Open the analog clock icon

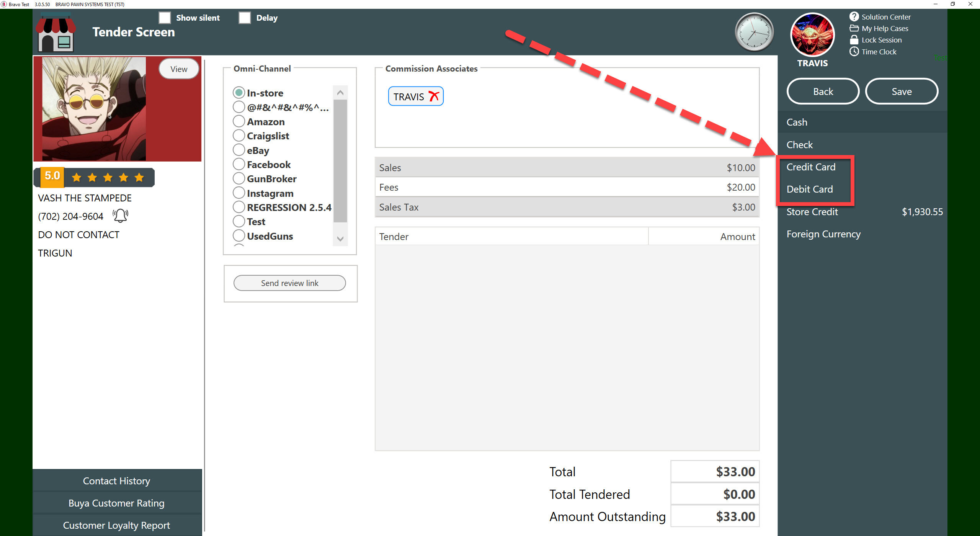pyautogui.click(x=754, y=32)
